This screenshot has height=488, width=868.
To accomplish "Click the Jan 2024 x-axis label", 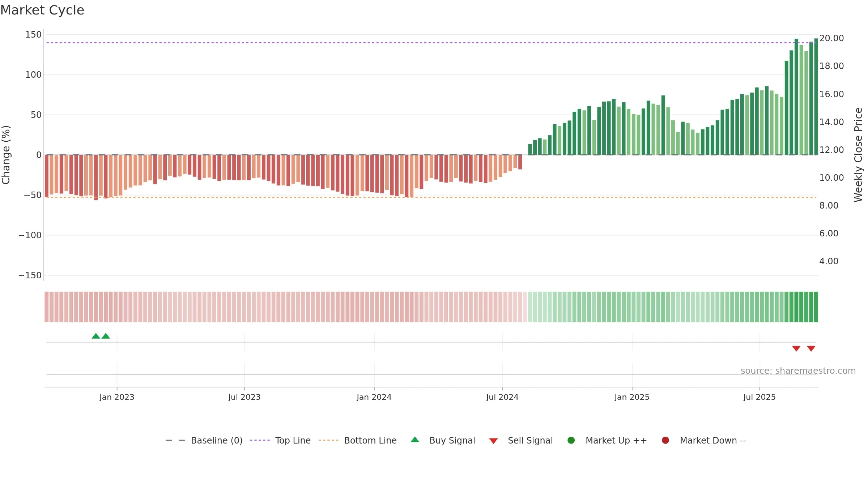I will click(374, 397).
